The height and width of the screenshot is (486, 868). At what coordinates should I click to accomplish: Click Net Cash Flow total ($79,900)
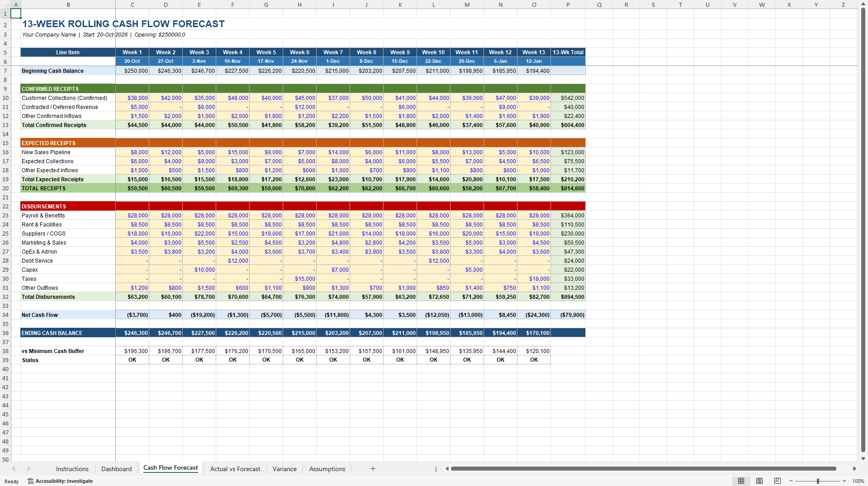coord(568,315)
